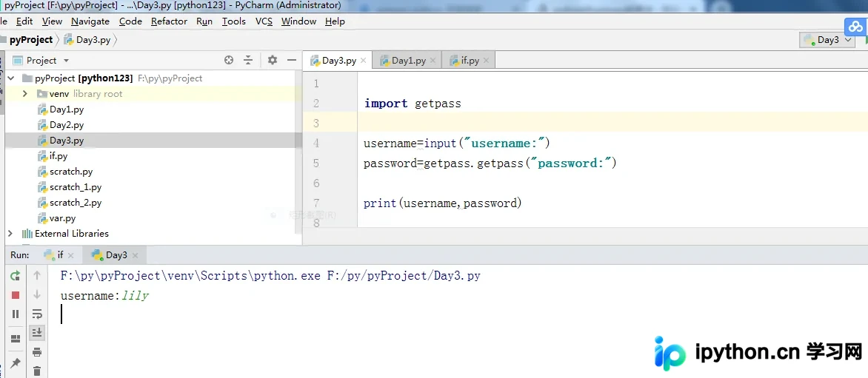Open the Help menu
The width and height of the screenshot is (868, 378).
pyautogui.click(x=335, y=21)
